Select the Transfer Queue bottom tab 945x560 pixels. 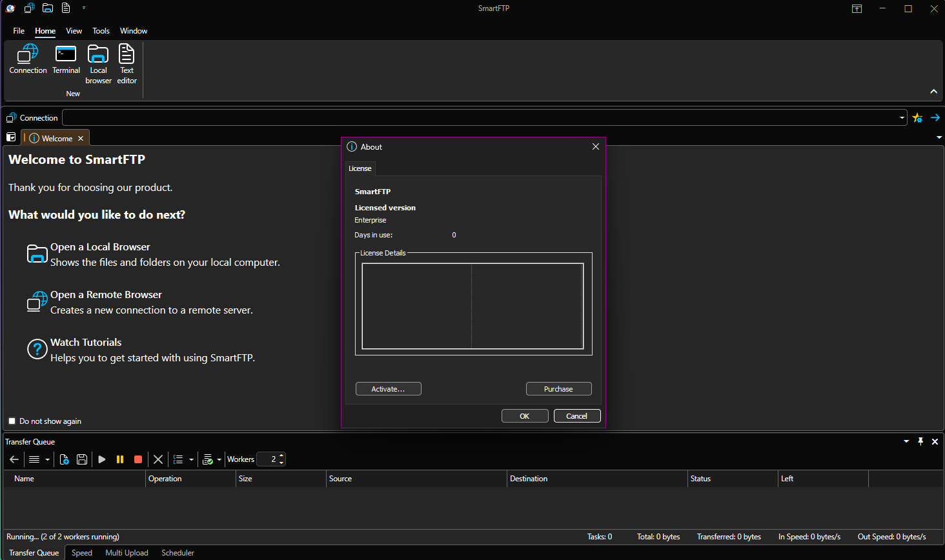(x=34, y=553)
